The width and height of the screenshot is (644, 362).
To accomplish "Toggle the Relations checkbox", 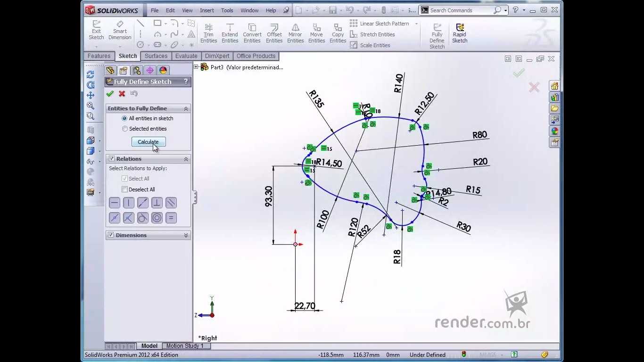I will [x=112, y=159].
